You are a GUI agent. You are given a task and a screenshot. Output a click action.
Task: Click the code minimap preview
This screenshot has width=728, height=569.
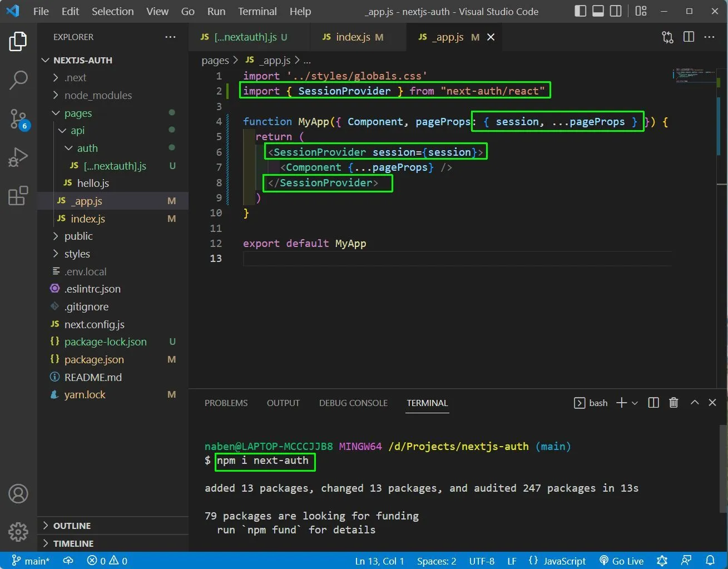click(695, 76)
